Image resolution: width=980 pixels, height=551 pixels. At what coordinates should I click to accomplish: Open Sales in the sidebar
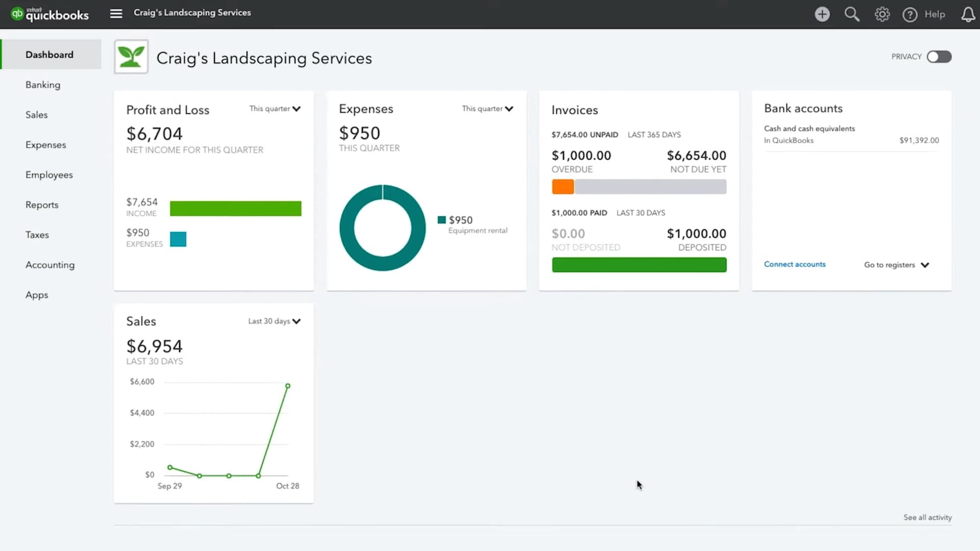(x=37, y=115)
